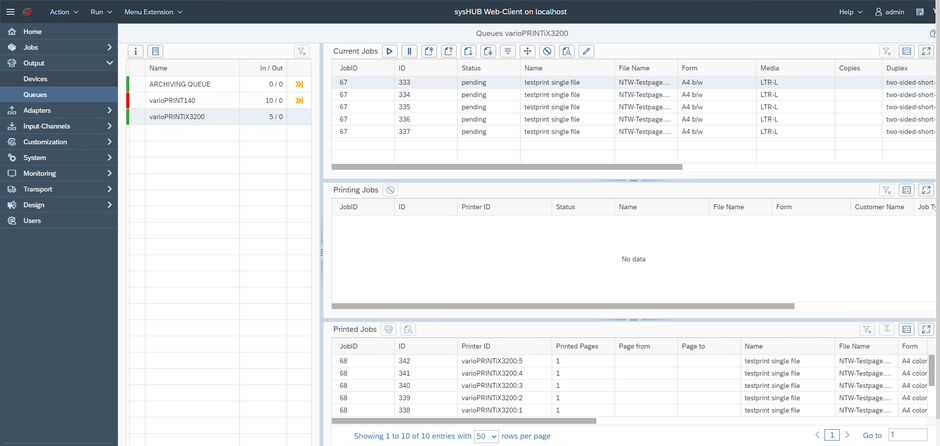Maximize the Printed Jobs panel
Screen dimensions: 940x446
coord(927,329)
